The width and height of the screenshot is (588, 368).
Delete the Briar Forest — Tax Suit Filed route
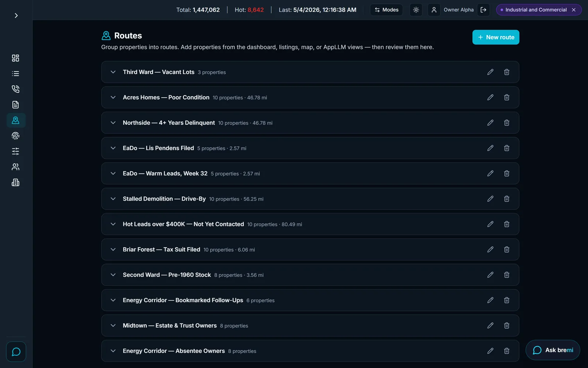[x=506, y=250]
